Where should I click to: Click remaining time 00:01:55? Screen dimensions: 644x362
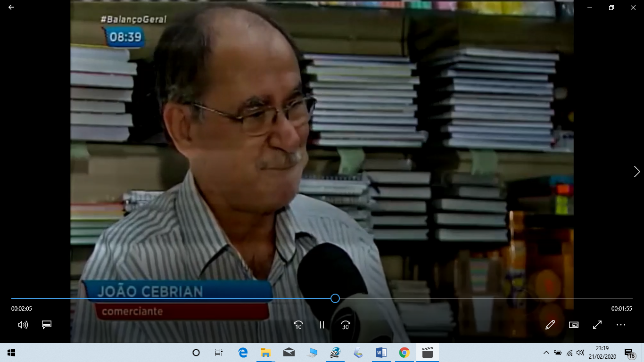tap(622, 309)
